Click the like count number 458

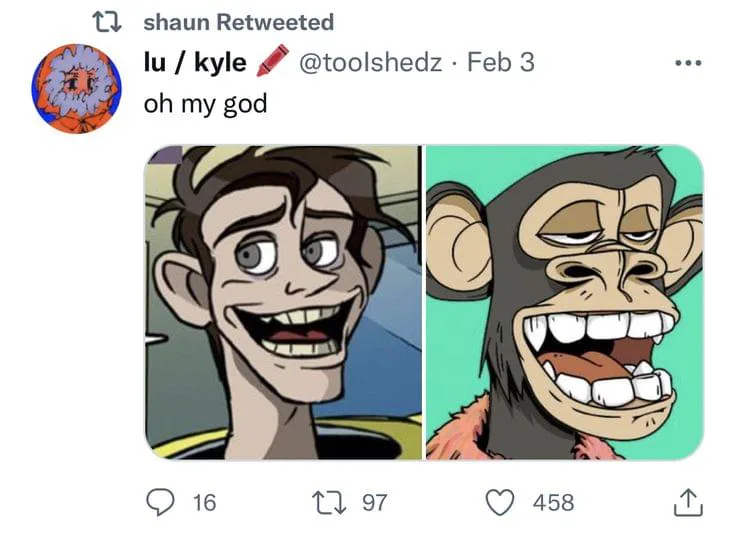(553, 502)
